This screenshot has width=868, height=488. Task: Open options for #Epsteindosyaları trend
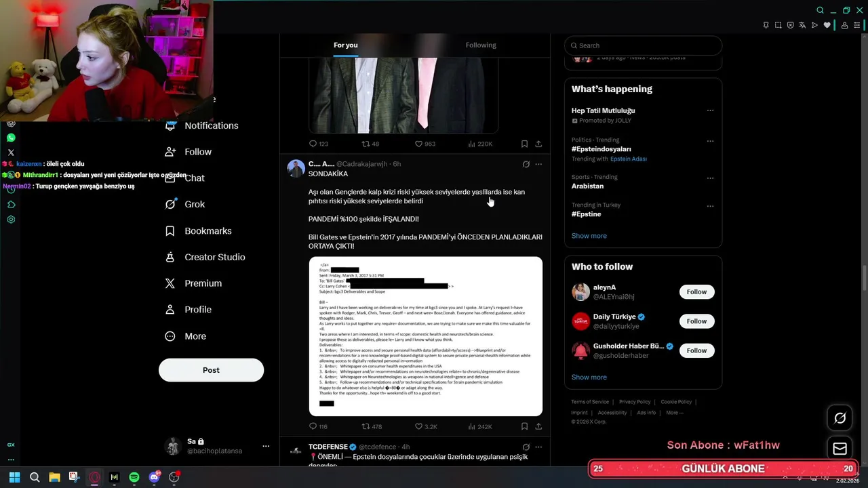click(710, 141)
